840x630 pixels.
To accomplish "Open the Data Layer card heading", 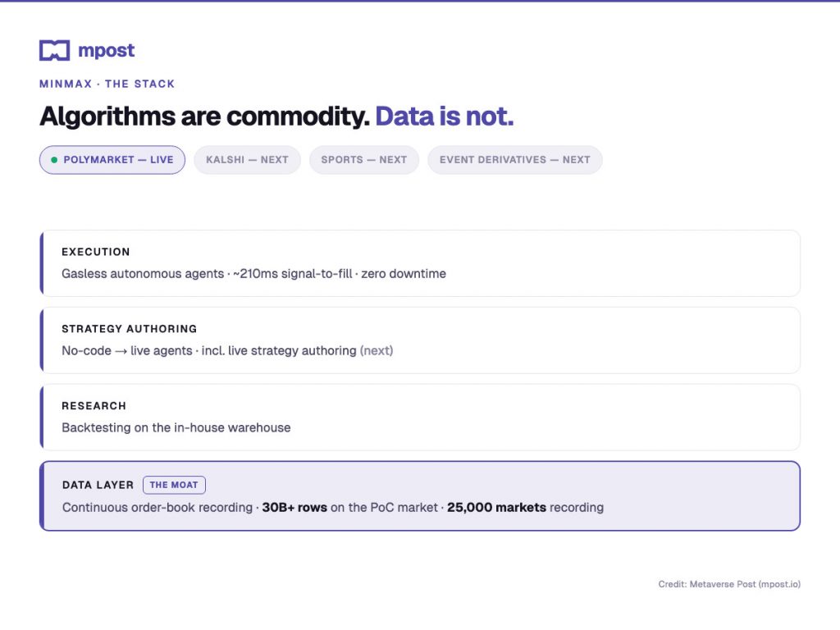I will click(98, 485).
